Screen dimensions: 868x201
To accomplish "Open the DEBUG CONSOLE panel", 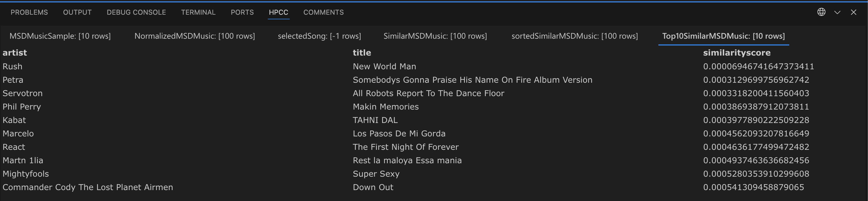I will pyautogui.click(x=136, y=12).
